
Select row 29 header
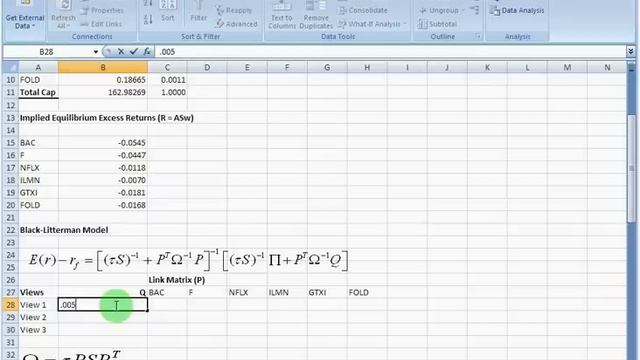click(10, 317)
